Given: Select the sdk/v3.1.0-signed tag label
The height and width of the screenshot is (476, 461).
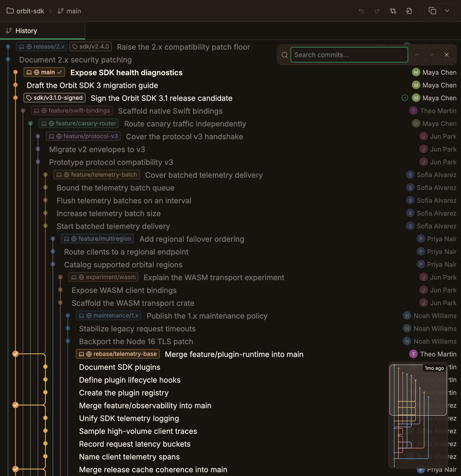Looking at the screenshot, I should coord(54,98).
